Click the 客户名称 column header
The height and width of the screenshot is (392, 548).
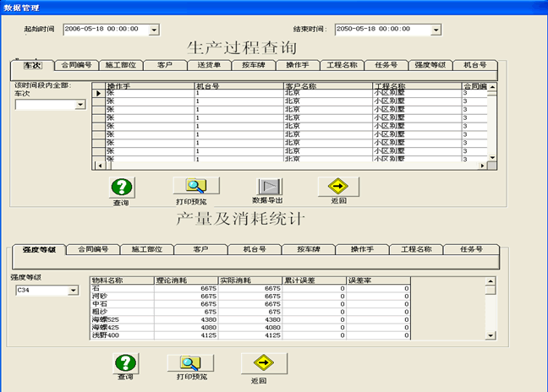coord(328,86)
